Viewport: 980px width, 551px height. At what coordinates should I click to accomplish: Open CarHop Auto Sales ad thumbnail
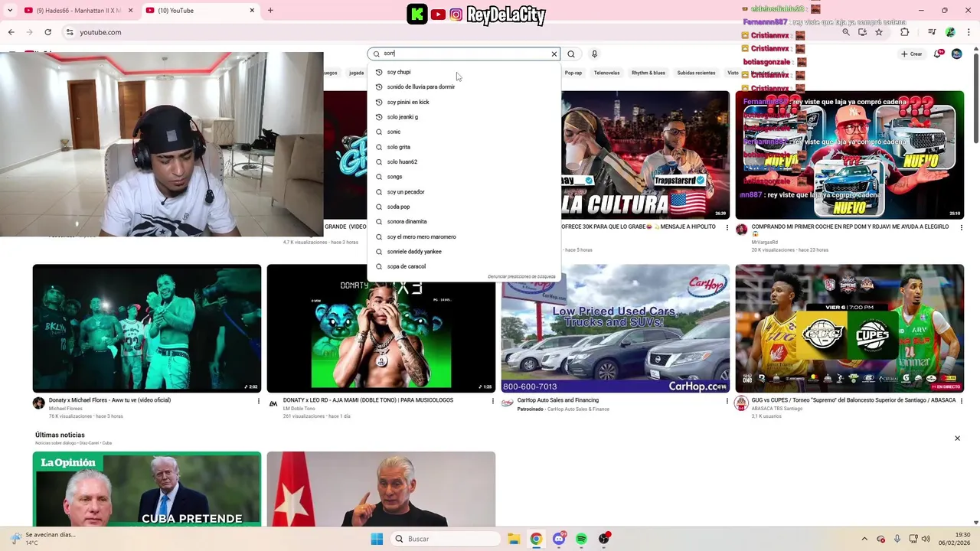coord(616,328)
